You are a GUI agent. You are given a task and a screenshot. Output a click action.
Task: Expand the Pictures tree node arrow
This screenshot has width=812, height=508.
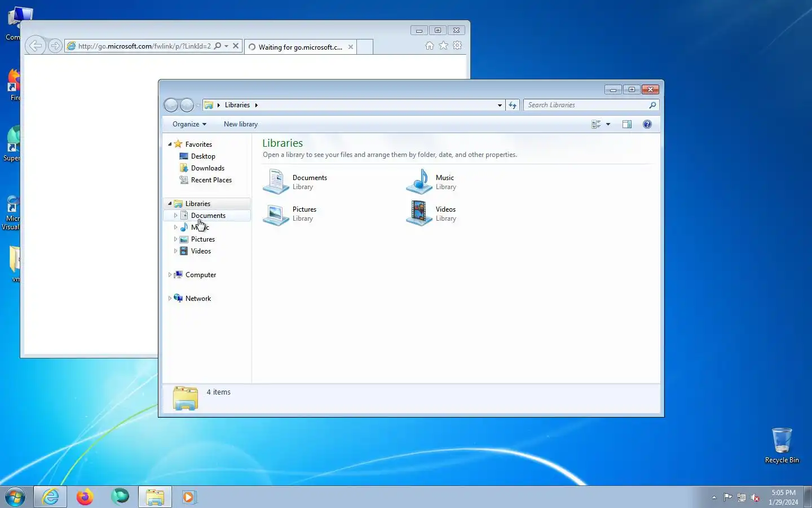point(175,239)
